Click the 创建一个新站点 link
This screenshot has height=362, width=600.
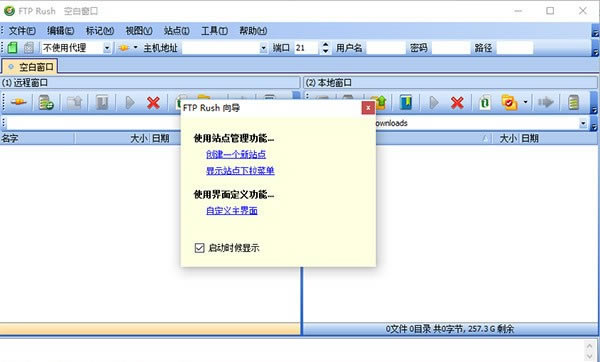pos(236,155)
